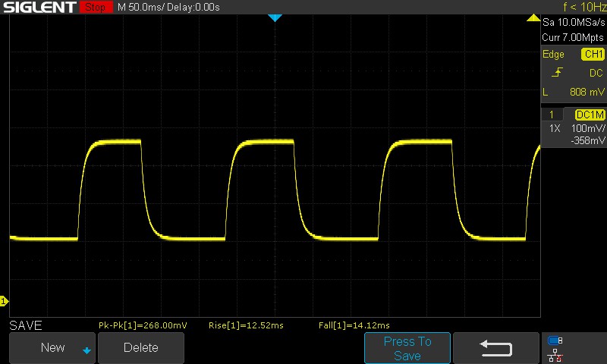607x364 pixels.
Task: Click the rising edge slope icon
Action: (557, 72)
